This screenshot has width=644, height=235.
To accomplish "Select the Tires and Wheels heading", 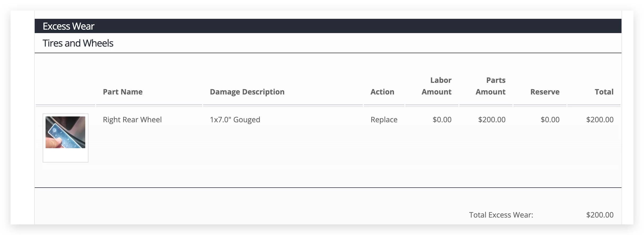I will pos(78,43).
